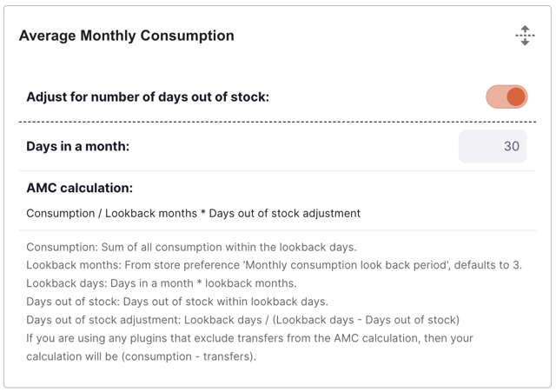Click the "Adjust for number of days out of stock" label
This screenshot has height=392, width=556.
coord(148,96)
